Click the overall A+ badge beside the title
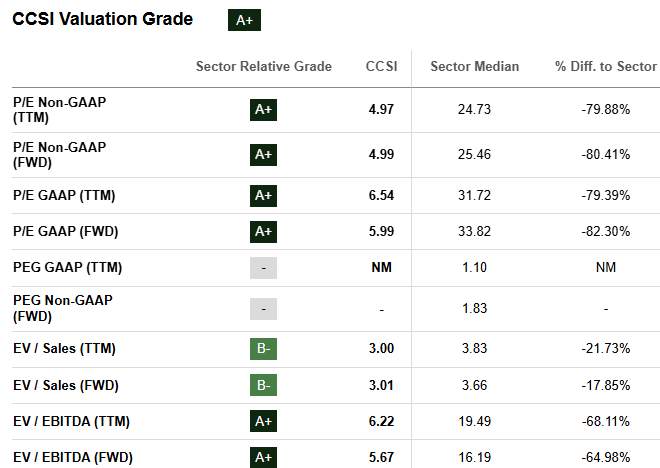This screenshot has height=468, width=660. 244,20
